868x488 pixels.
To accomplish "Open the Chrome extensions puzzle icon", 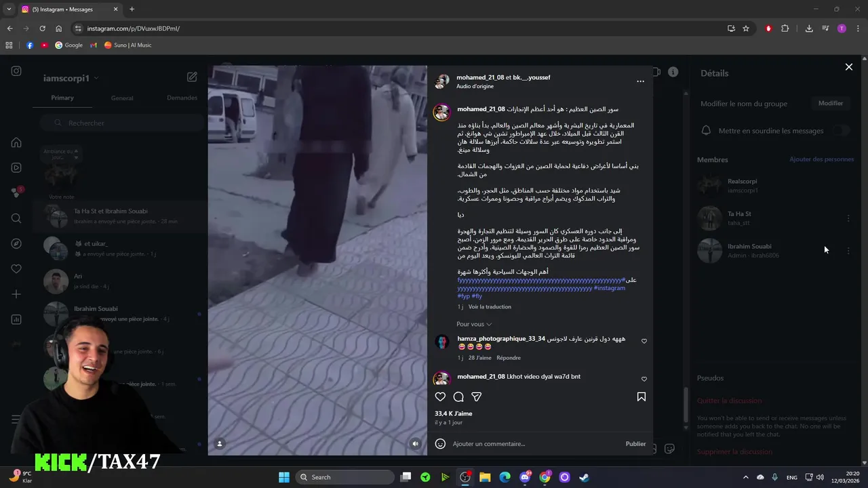I will (785, 28).
